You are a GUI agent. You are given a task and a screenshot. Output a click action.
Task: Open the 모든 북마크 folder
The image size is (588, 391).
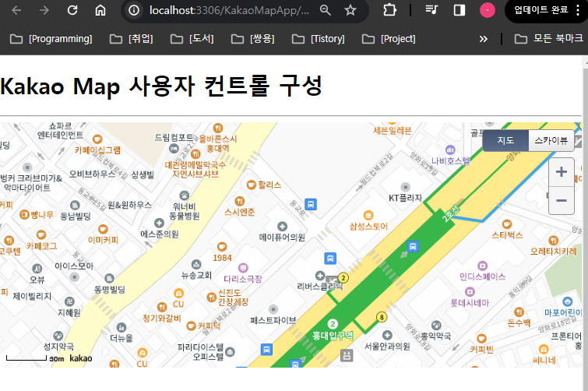548,39
